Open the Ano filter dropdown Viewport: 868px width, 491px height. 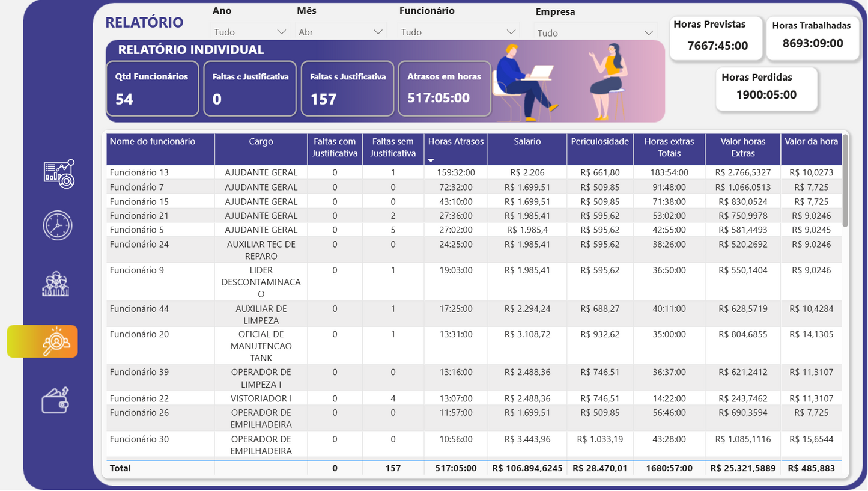click(x=249, y=30)
